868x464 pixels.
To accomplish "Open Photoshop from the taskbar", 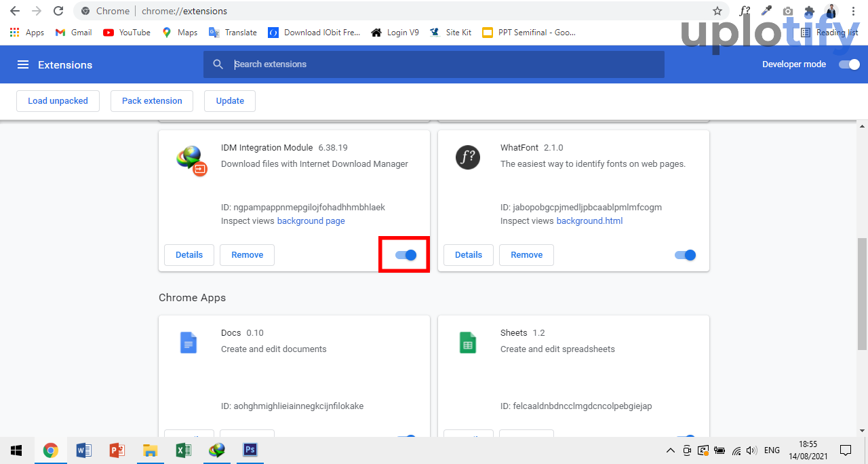I will (x=250, y=450).
